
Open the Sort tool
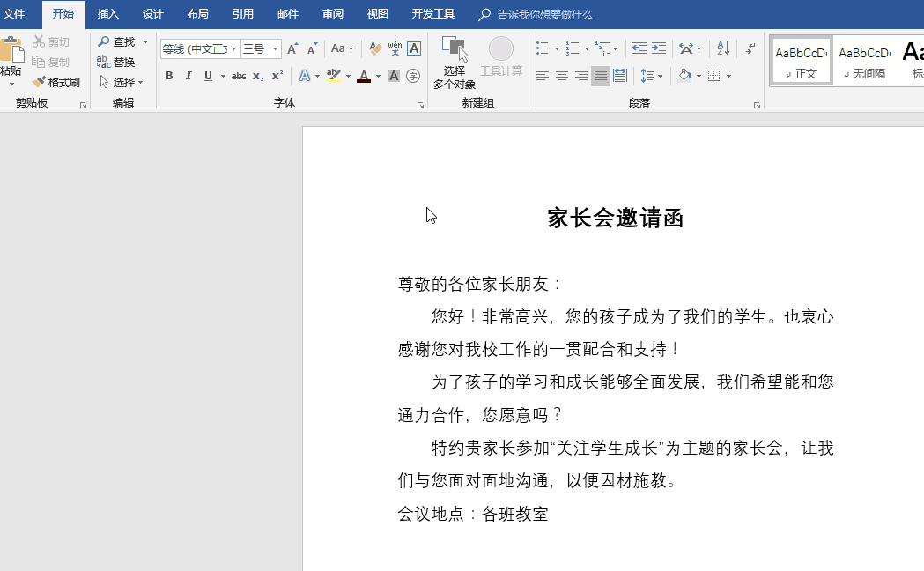click(x=723, y=48)
